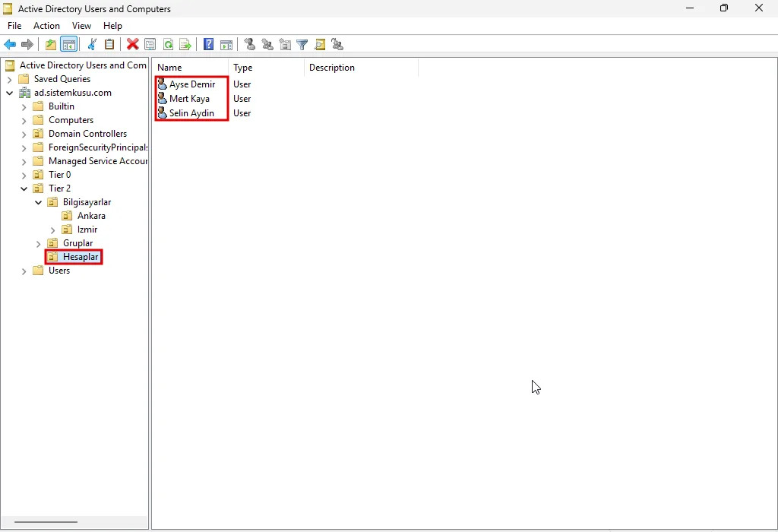Image resolution: width=778 pixels, height=532 pixels.
Task: Sort list by the Type column
Action: pyautogui.click(x=267, y=68)
